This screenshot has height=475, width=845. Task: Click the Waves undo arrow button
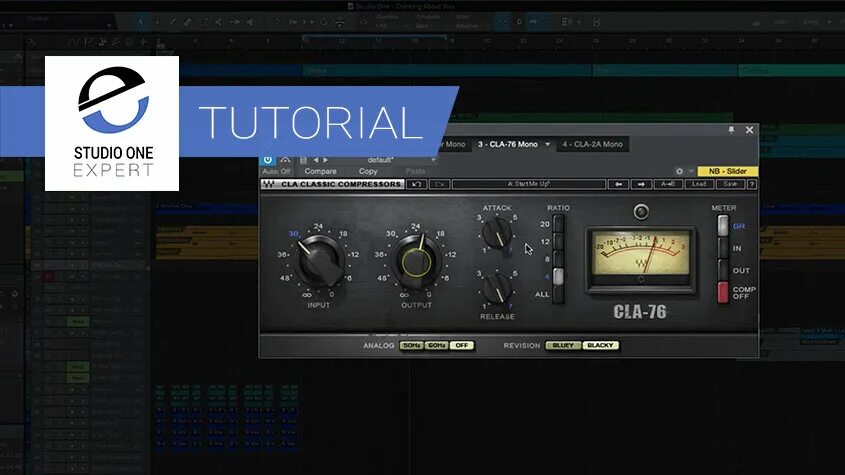tap(417, 184)
